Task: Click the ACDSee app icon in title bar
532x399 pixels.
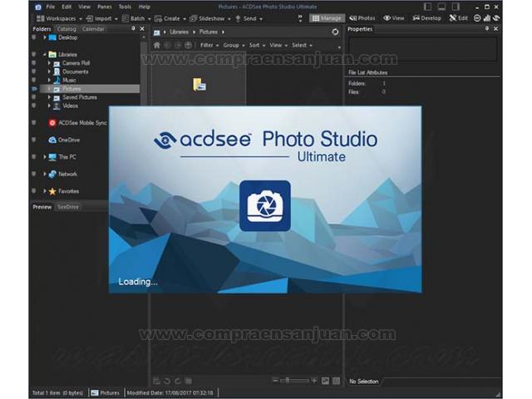Action: [38, 7]
